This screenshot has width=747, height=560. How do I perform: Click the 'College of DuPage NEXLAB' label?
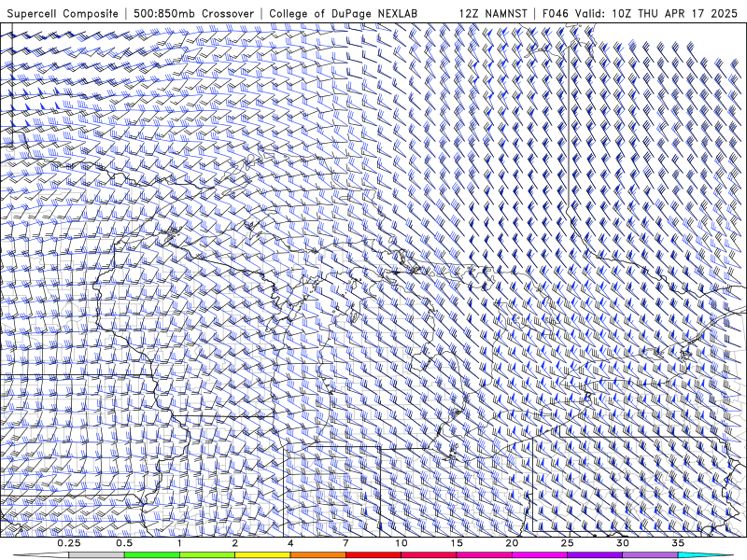coord(343,14)
